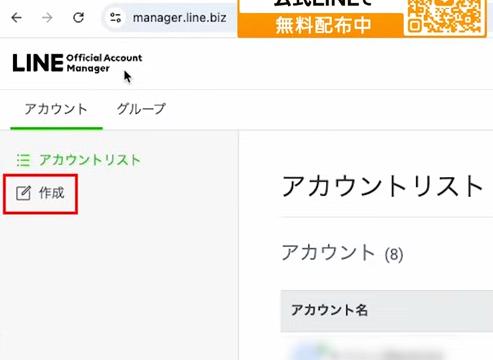Click the アカウントリスト page heading

tap(382, 186)
